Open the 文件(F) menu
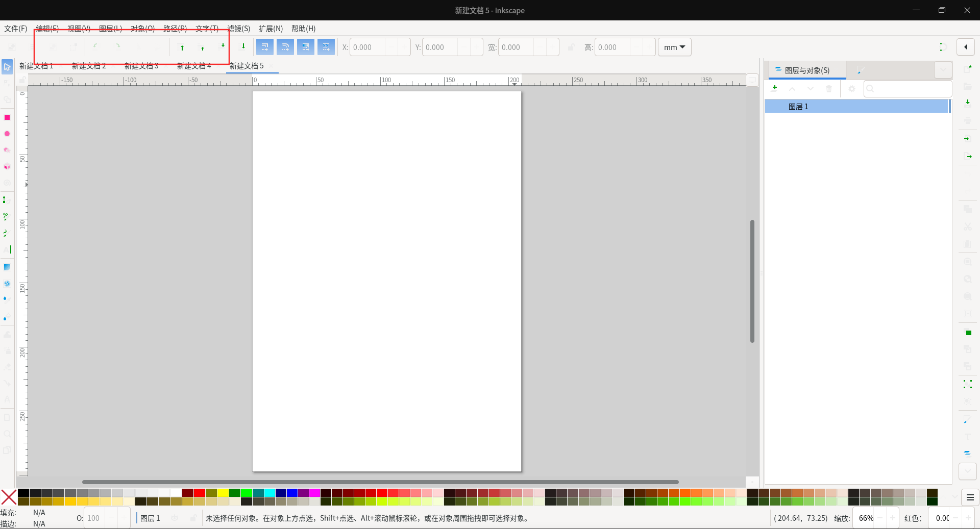This screenshot has height=529, width=980. (16, 29)
